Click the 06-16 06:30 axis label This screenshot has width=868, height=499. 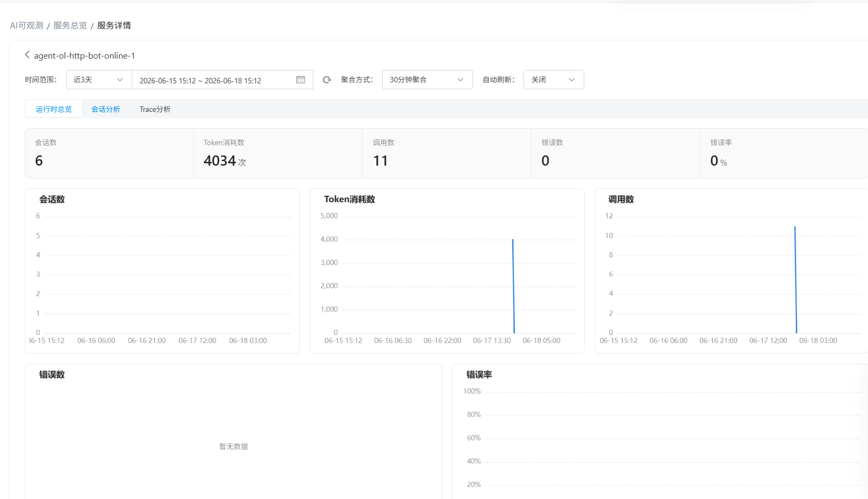[393, 340]
